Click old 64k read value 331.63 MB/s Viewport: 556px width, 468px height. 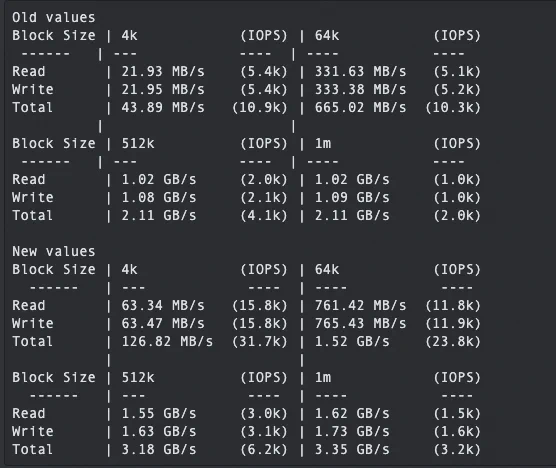click(x=360, y=71)
